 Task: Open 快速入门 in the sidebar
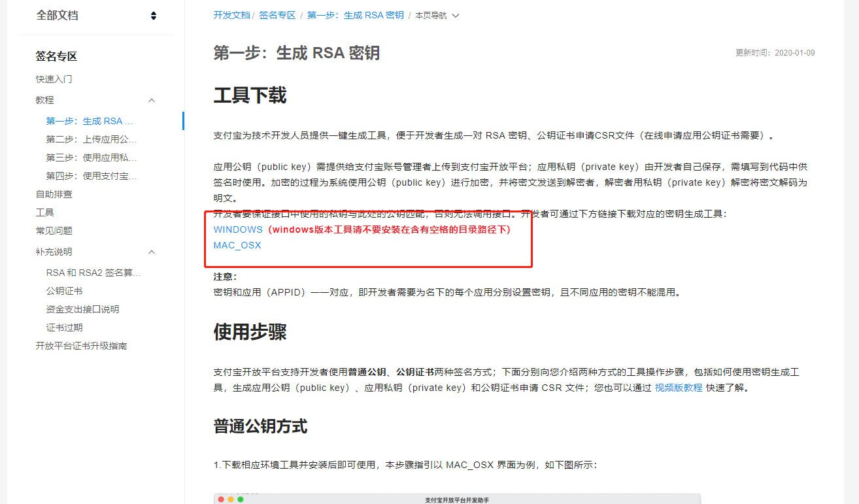coord(54,79)
